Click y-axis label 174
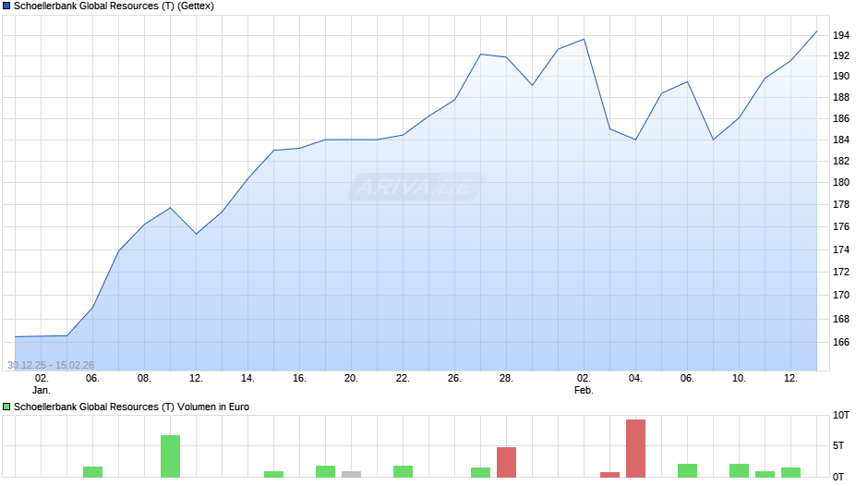The image size is (868, 486). (x=841, y=249)
